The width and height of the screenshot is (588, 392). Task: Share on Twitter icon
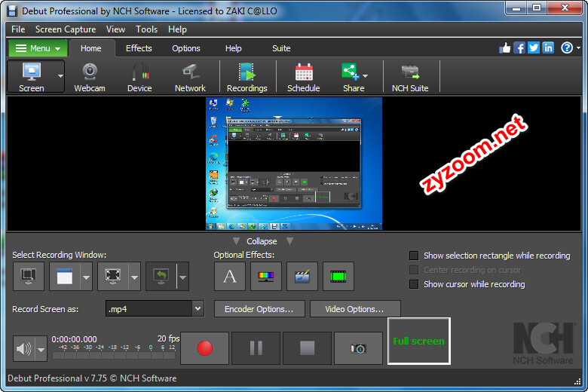tap(534, 48)
